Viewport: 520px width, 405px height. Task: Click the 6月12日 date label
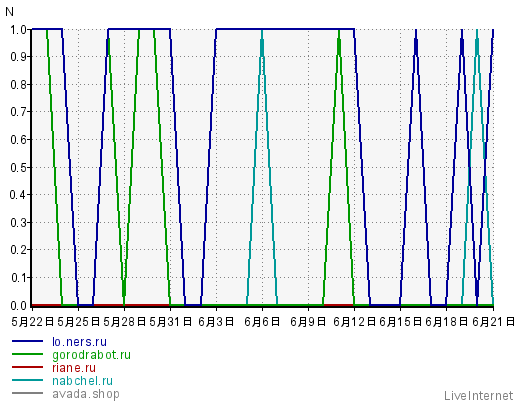(354, 322)
